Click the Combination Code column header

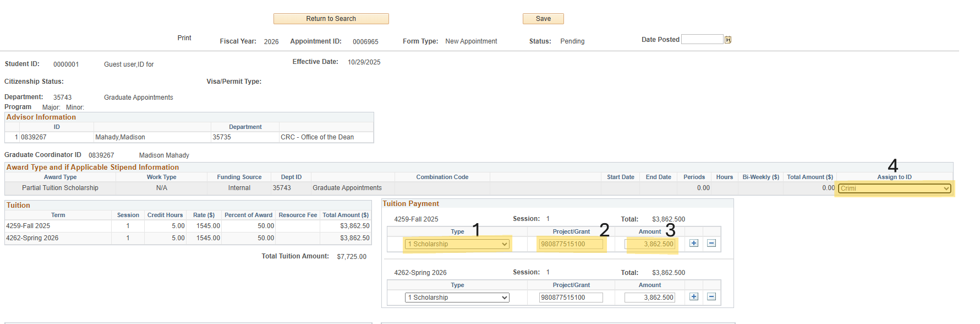tap(442, 177)
